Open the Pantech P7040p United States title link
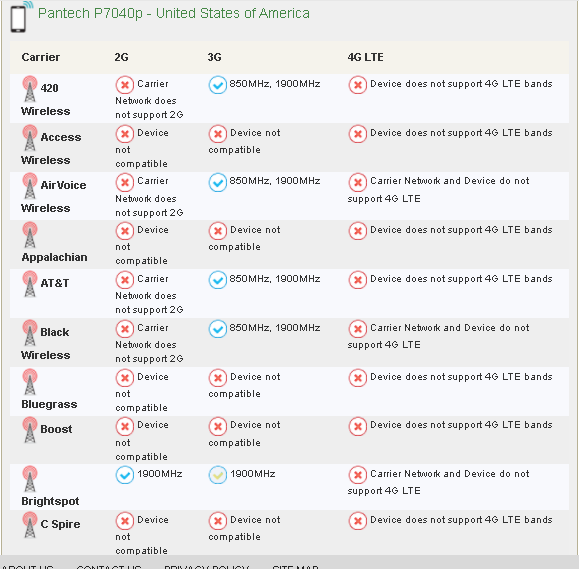Viewport: 579px width, 569px height. tap(174, 14)
